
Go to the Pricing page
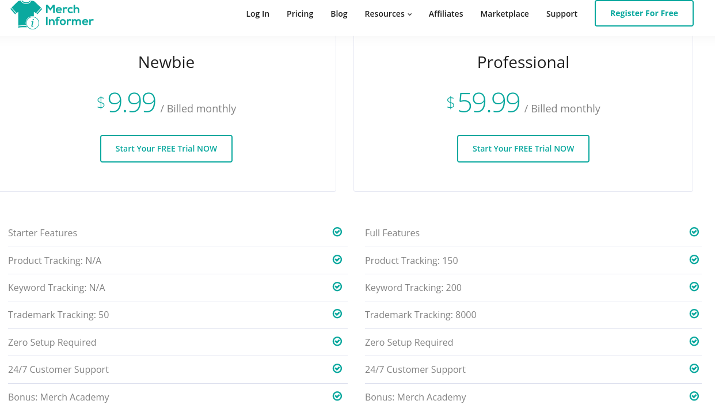pyautogui.click(x=300, y=14)
